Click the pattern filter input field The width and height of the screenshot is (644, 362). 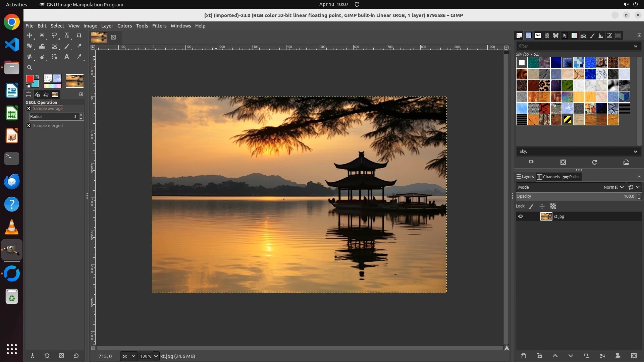(x=574, y=46)
